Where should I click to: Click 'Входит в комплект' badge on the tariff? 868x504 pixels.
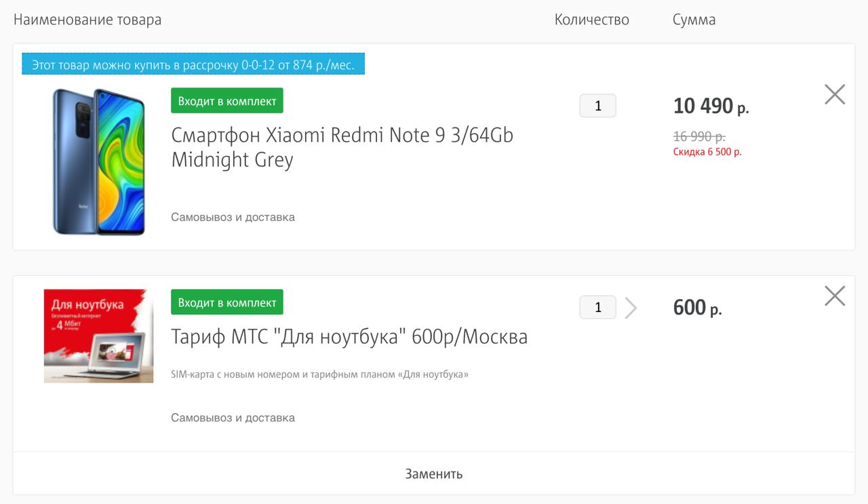(x=227, y=302)
